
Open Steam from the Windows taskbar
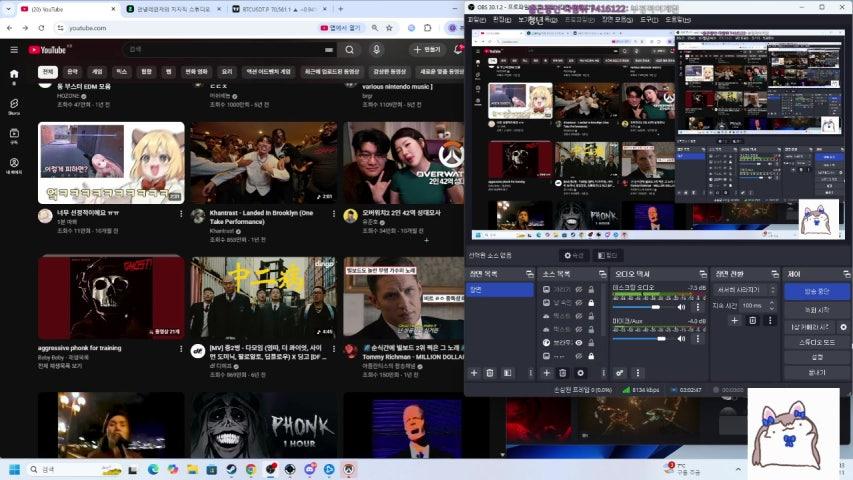tap(232, 469)
